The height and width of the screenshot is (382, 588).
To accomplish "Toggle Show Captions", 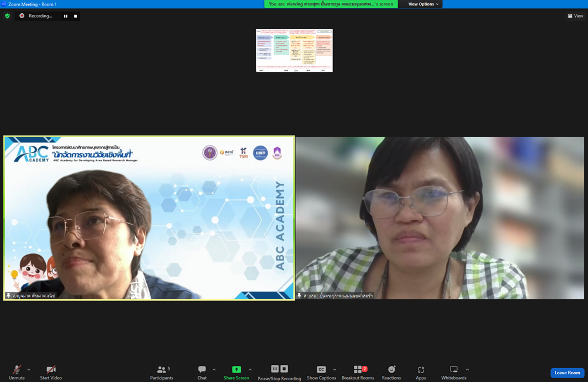I will pyautogui.click(x=321, y=372).
